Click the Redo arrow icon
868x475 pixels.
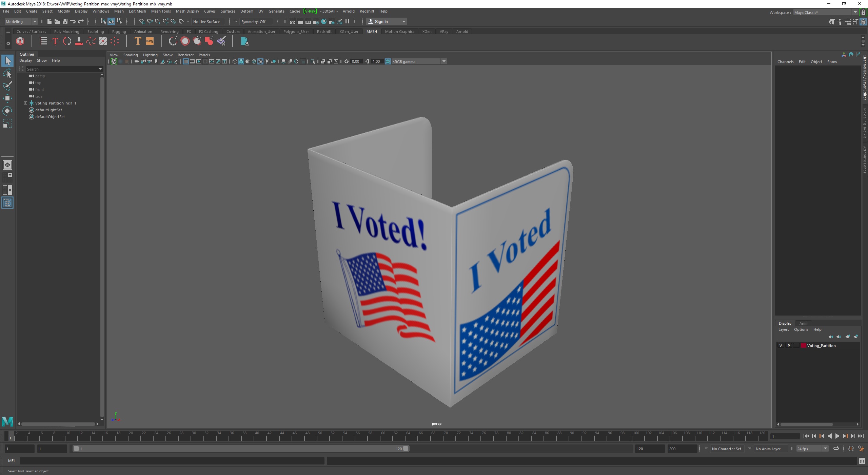click(x=81, y=22)
